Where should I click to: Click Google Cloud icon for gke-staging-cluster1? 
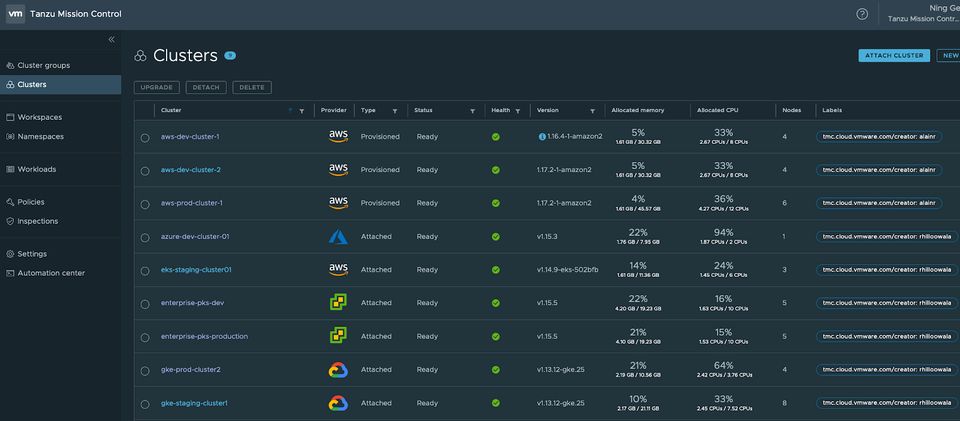click(338, 403)
